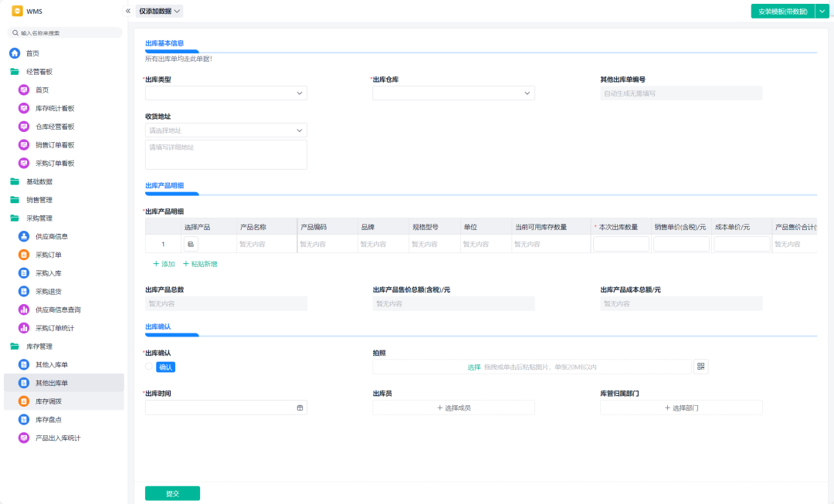Click the 采购订单统计 chart icon

[x=24, y=328]
